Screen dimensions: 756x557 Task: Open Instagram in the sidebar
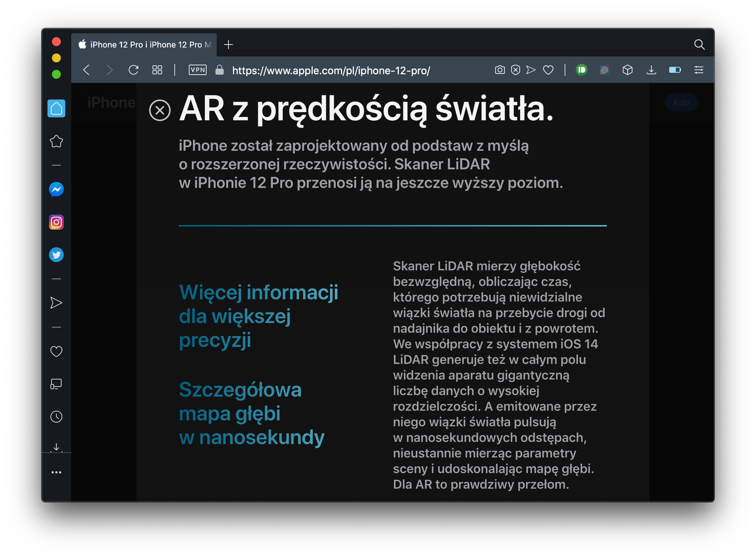(x=56, y=222)
